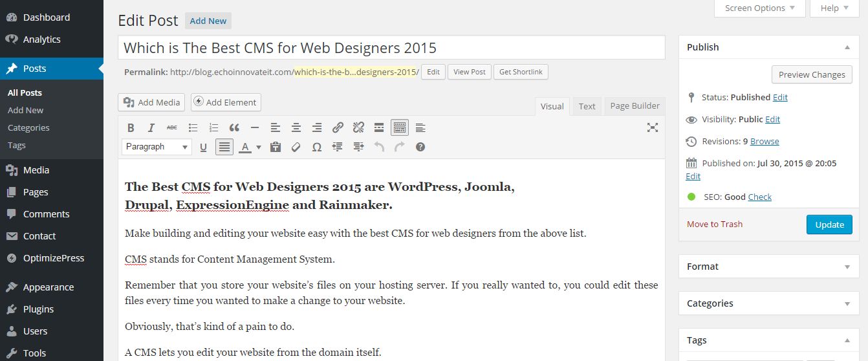Expand the Help panel
868x361 pixels.
pyautogui.click(x=834, y=8)
